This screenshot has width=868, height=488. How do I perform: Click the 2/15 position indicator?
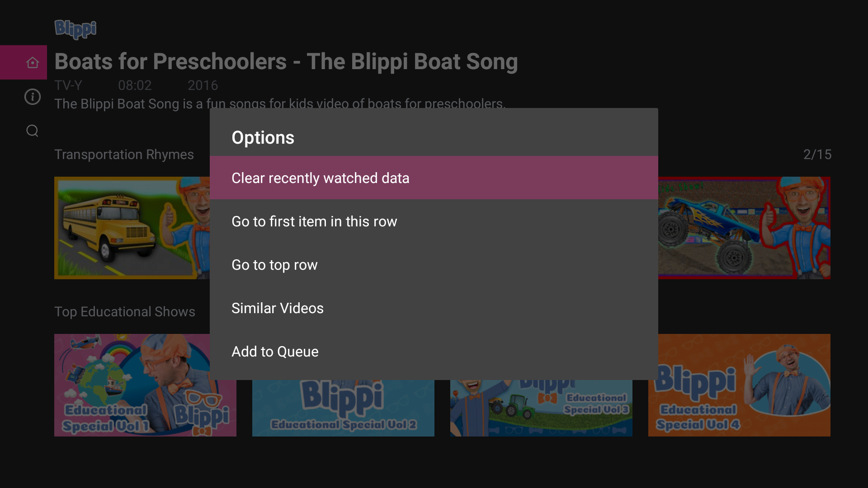[817, 154]
